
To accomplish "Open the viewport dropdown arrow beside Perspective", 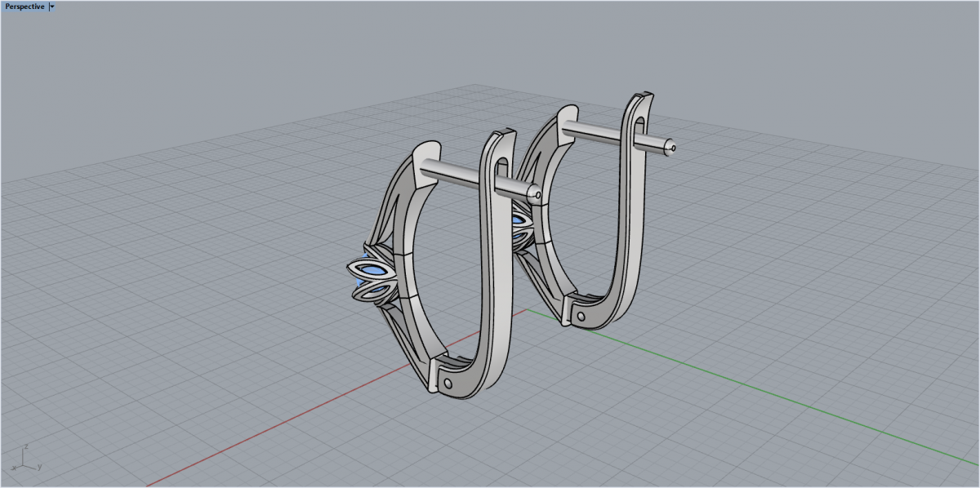I will click(x=52, y=6).
